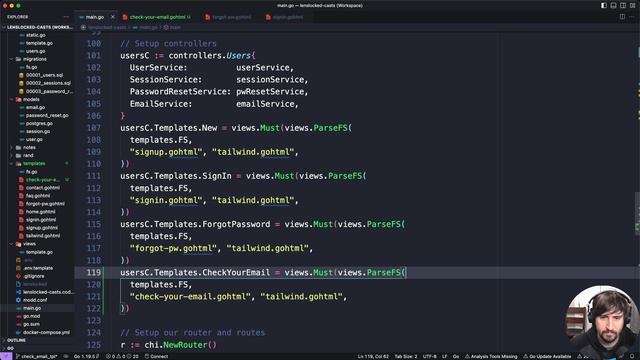Toggle primary sidebar layout icon

(604, 5)
